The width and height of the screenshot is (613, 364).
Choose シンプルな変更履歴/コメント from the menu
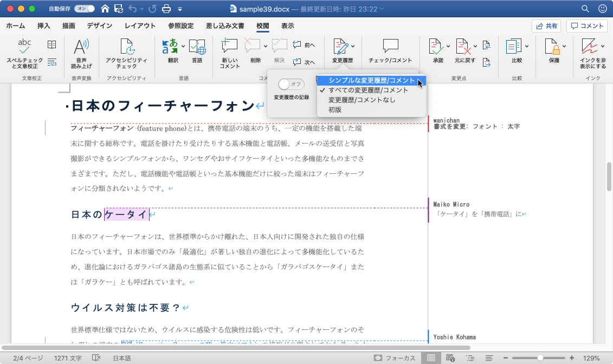pyautogui.click(x=371, y=80)
